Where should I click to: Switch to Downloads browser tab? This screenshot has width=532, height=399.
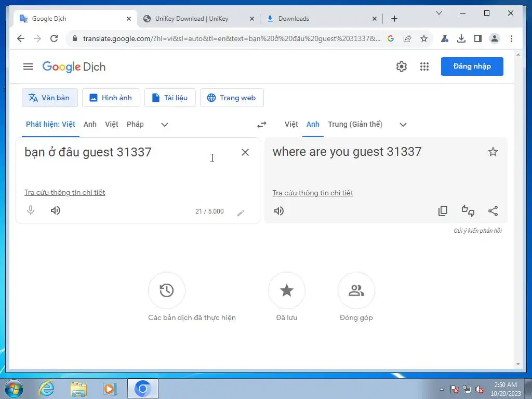294,19
